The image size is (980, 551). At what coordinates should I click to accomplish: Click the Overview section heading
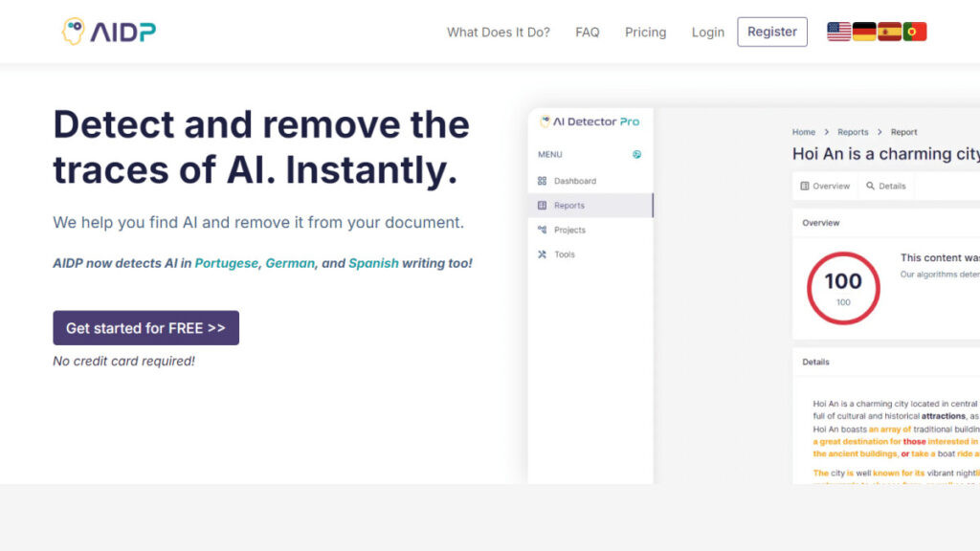click(820, 223)
